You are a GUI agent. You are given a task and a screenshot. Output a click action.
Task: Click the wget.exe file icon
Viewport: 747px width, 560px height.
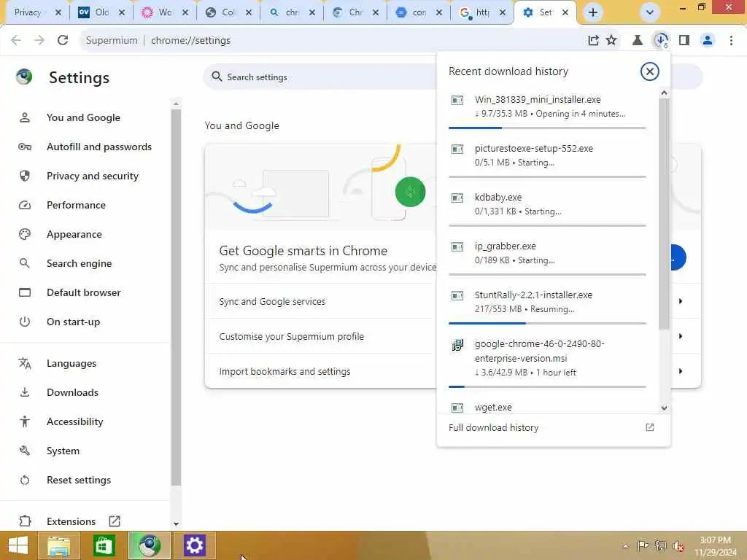[x=457, y=408]
